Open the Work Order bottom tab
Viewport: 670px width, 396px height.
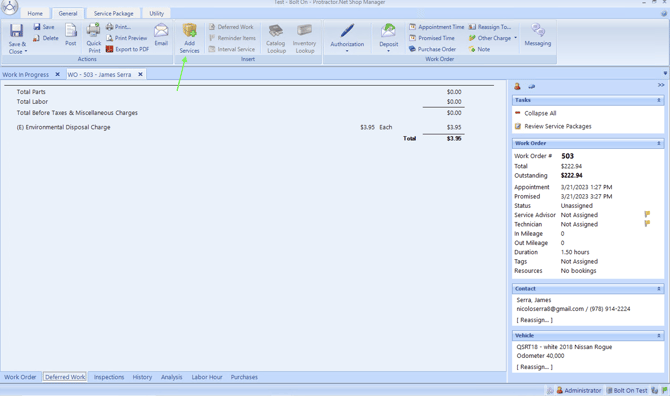coord(20,377)
